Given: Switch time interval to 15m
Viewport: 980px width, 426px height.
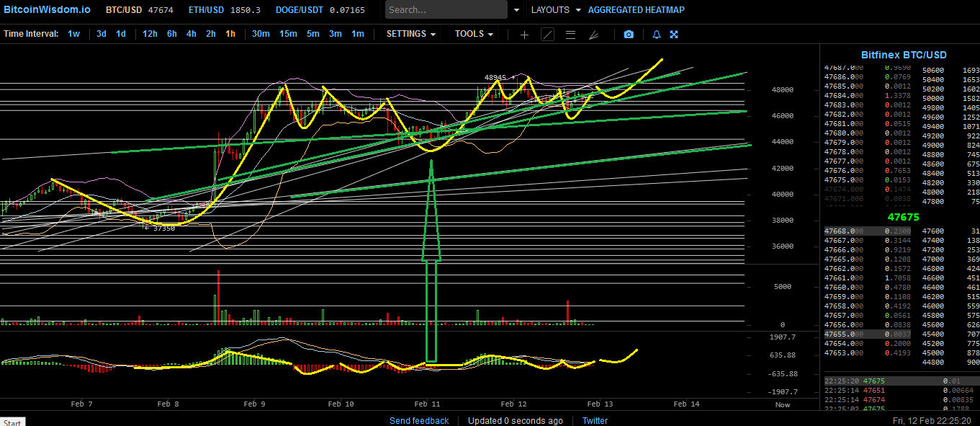Looking at the screenshot, I should coord(288,34).
